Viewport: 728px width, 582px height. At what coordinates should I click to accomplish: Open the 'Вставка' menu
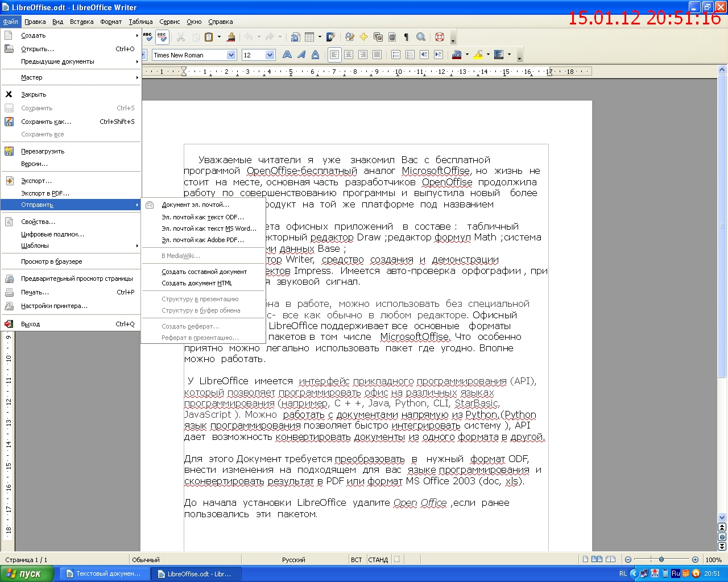pos(81,22)
